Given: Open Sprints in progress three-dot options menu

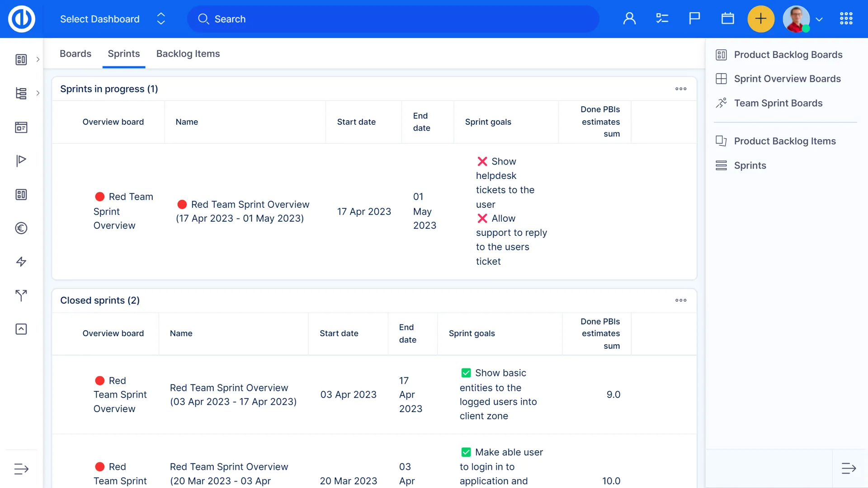Looking at the screenshot, I should coord(681,89).
